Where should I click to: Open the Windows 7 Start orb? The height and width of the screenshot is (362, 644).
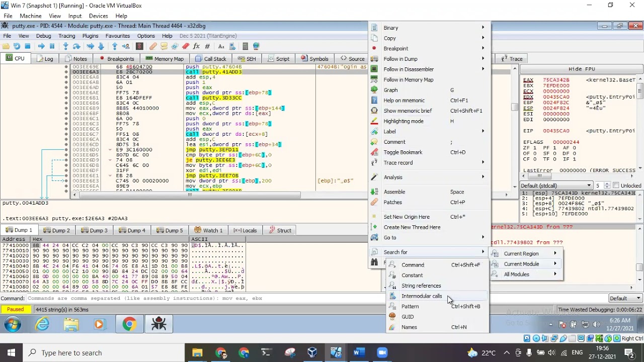(x=12, y=324)
